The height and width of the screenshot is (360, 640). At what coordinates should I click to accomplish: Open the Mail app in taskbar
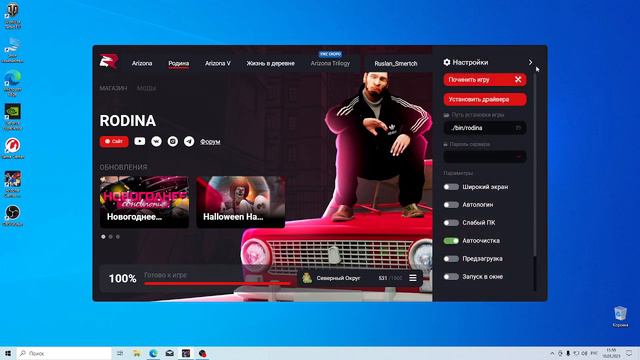(170, 353)
